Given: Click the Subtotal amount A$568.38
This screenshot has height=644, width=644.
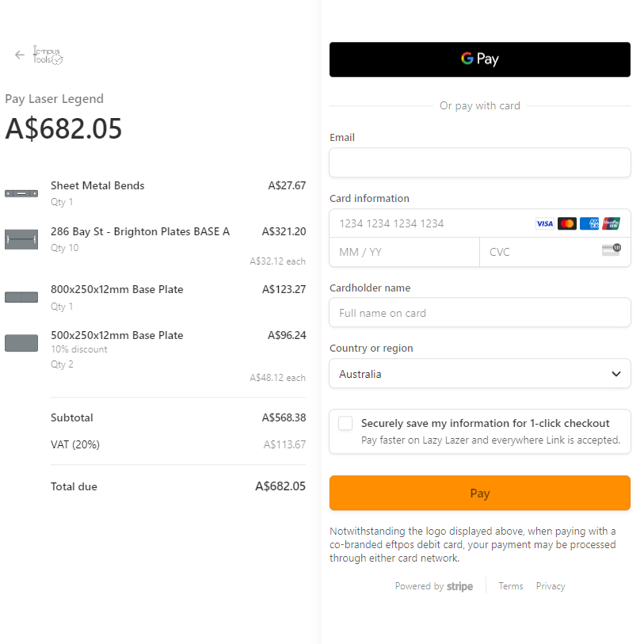Looking at the screenshot, I should tap(284, 417).
